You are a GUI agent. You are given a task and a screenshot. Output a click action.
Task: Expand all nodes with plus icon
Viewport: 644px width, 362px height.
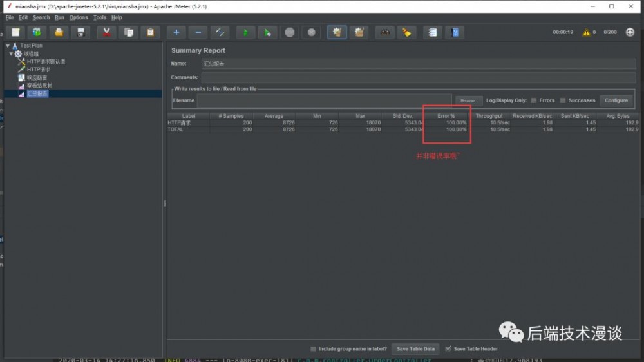click(176, 32)
